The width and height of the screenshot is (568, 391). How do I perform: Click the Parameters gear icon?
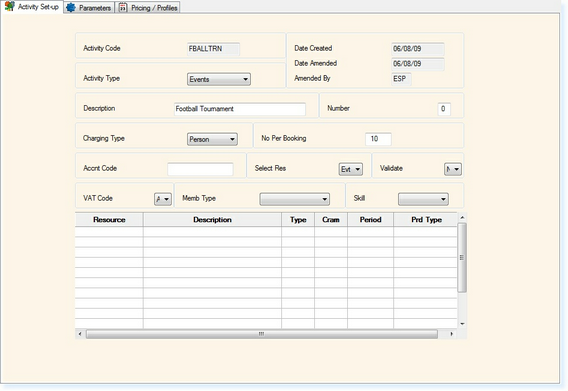click(71, 8)
